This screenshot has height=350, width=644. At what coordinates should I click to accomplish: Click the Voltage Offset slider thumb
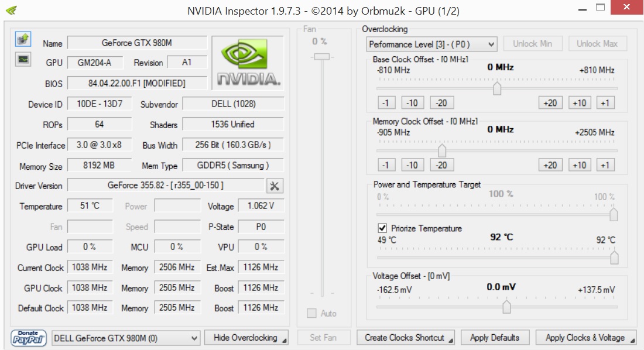click(x=506, y=307)
